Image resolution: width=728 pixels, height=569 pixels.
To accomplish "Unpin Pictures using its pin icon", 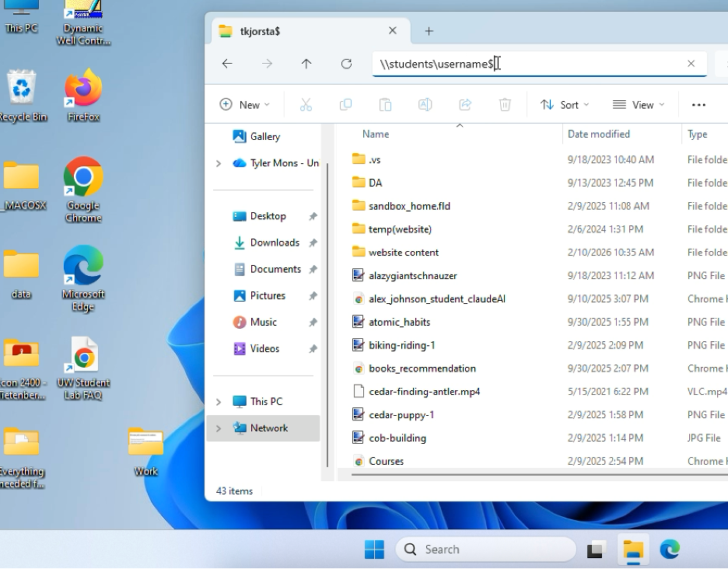I will click(x=313, y=295).
